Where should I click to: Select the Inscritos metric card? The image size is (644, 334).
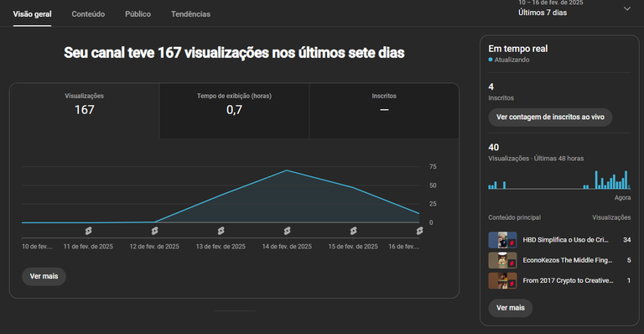pyautogui.click(x=384, y=111)
